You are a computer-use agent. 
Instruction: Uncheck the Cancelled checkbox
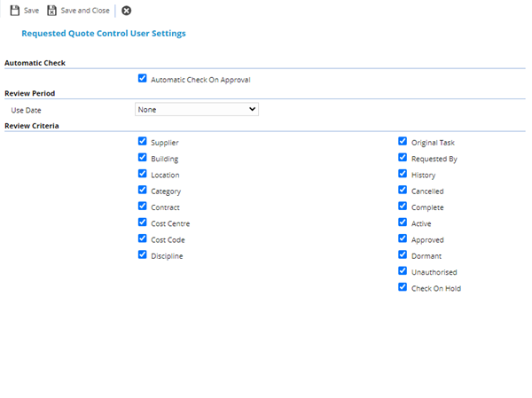tap(403, 190)
